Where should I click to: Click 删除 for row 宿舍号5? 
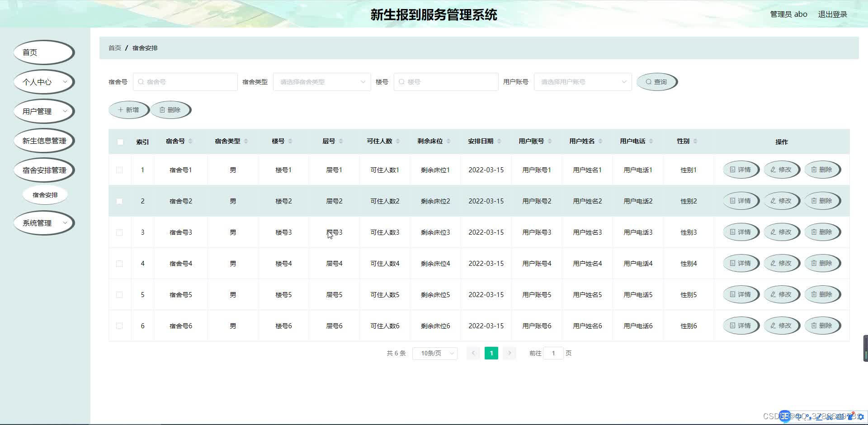pos(822,294)
